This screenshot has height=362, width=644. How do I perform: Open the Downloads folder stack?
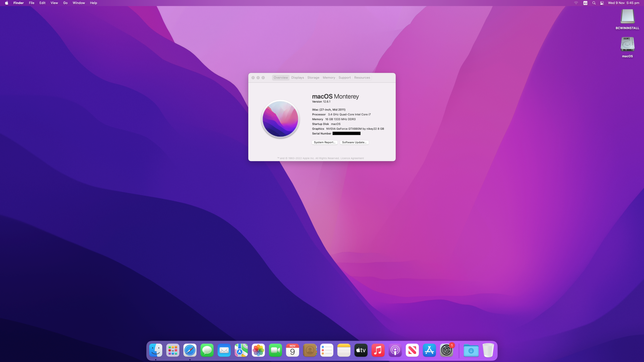coord(471,350)
